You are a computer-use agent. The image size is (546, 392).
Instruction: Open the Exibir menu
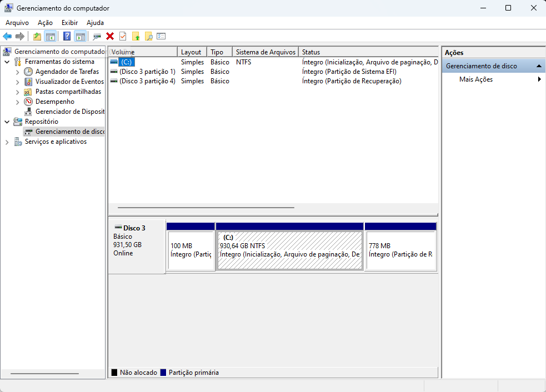pyautogui.click(x=69, y=23)
